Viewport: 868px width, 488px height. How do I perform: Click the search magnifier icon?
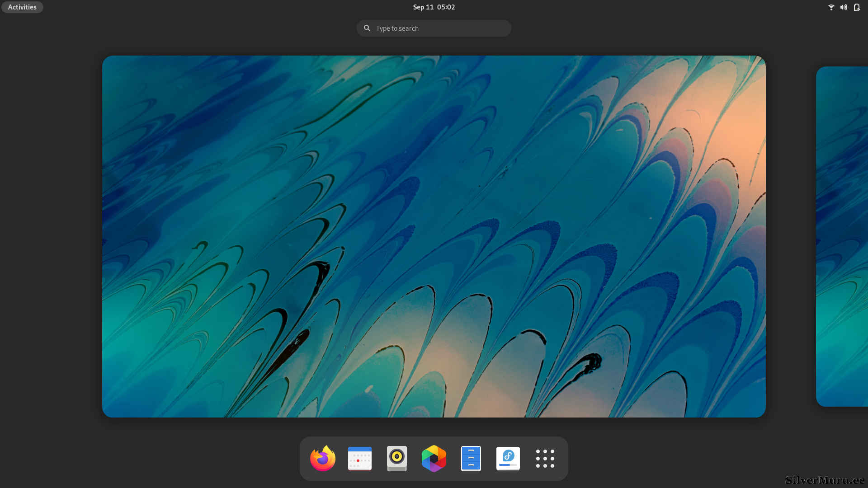(367, 28)
